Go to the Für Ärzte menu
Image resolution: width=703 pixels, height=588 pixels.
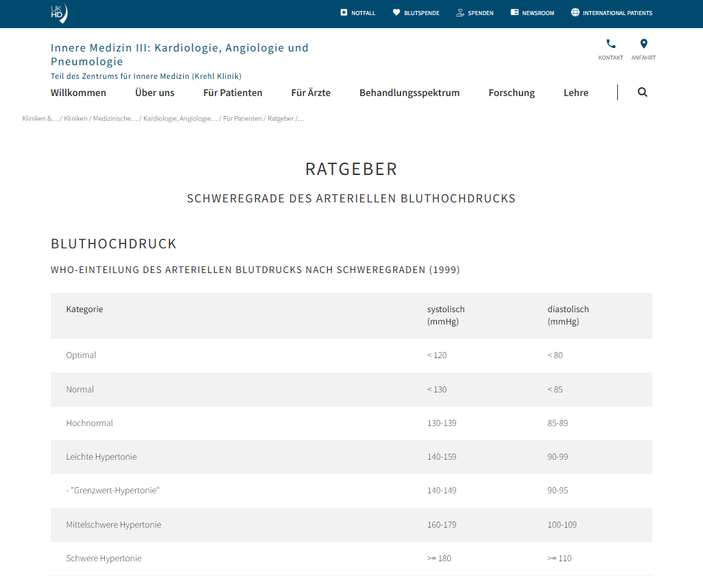click(x=311, y=93)
